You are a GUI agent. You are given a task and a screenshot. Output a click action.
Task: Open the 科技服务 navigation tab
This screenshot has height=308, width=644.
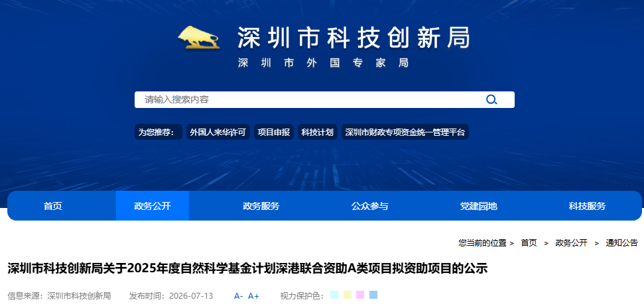tap(587, 206)
